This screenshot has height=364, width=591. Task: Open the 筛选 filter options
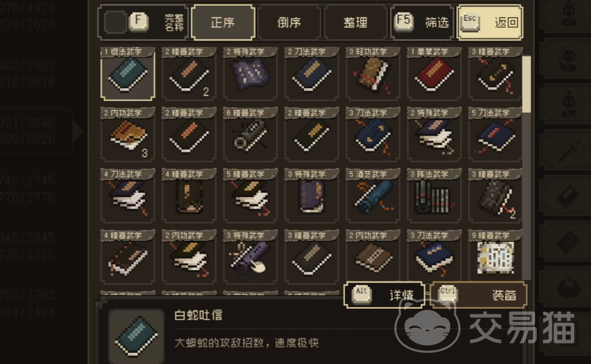pyautogui.click(x=422, y=22)
